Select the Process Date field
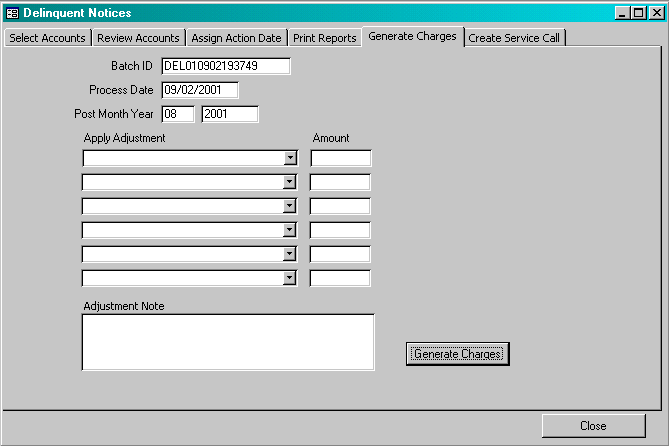Image resolution: width=669 pixels, height=446 pixels. 199,90
